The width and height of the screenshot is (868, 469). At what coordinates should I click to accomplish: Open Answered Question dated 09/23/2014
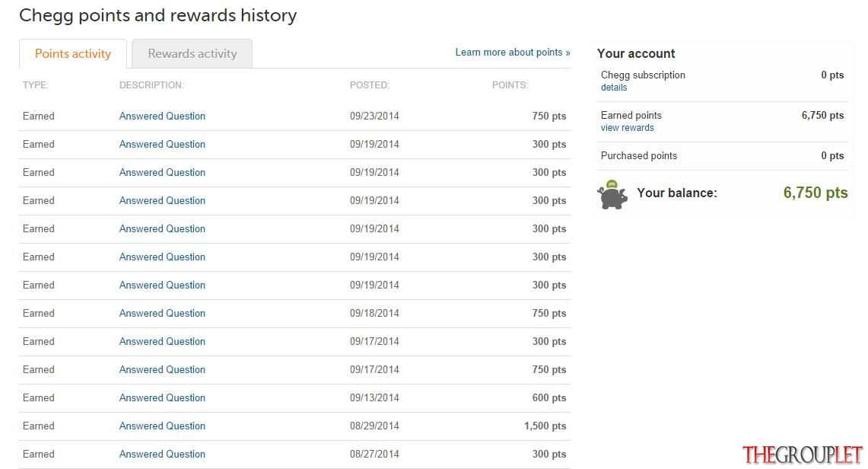[x=162, y=116]
